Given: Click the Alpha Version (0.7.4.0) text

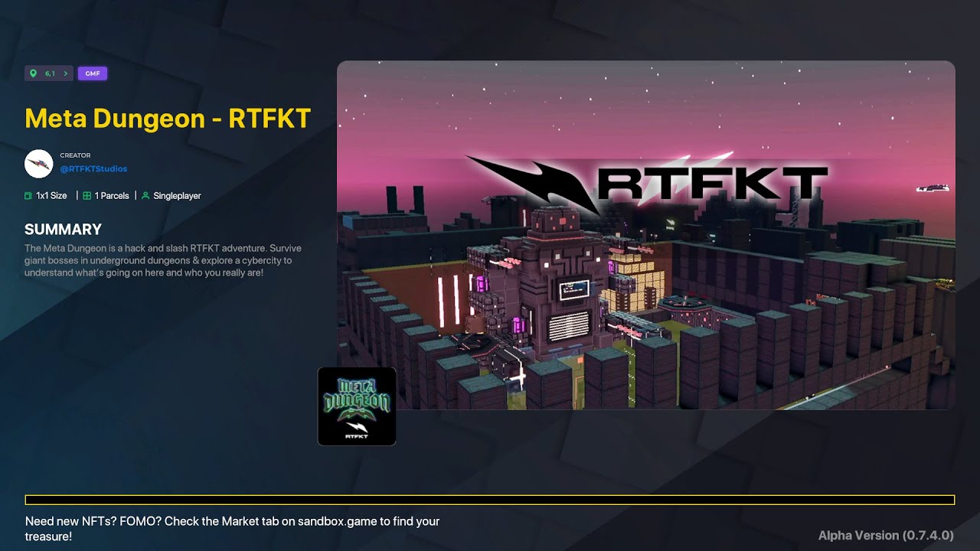Looking at the screenshot, I should click(x=886, y=535).
